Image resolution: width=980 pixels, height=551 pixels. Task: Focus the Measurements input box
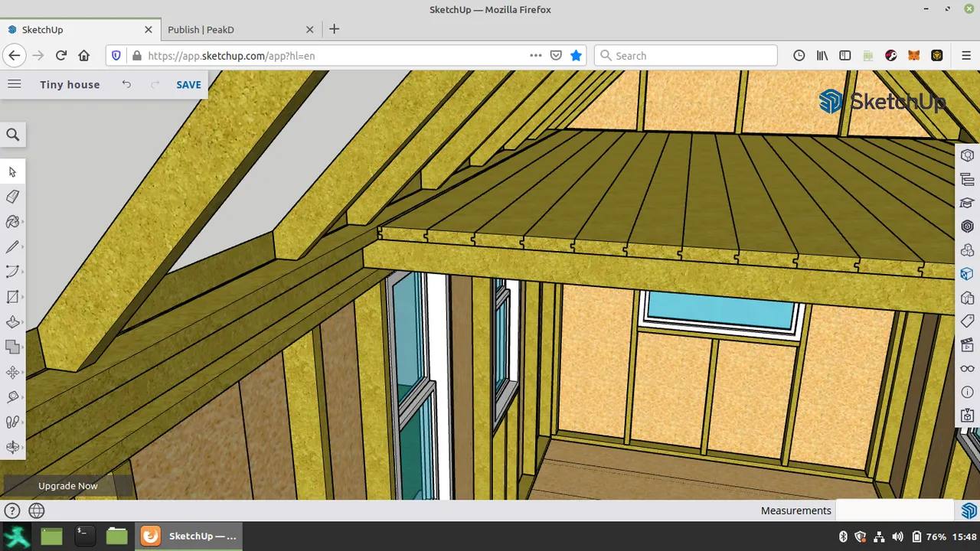(896, 510)
